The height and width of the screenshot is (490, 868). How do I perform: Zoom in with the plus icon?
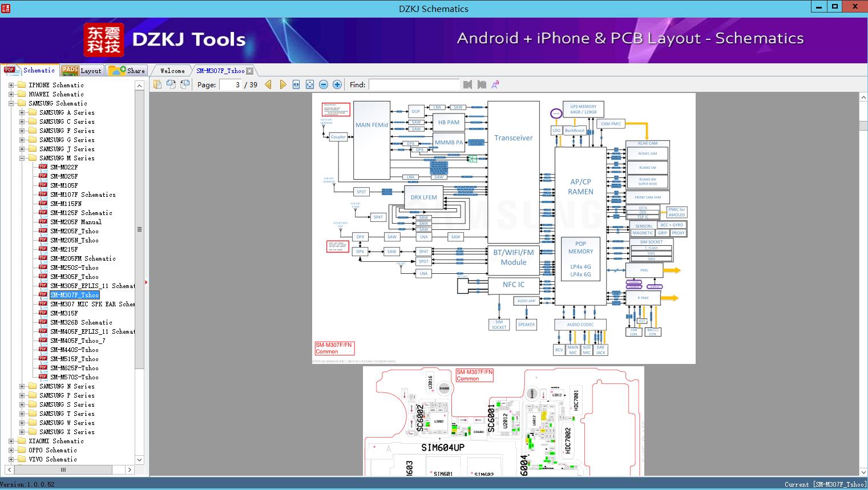[337, 84]
